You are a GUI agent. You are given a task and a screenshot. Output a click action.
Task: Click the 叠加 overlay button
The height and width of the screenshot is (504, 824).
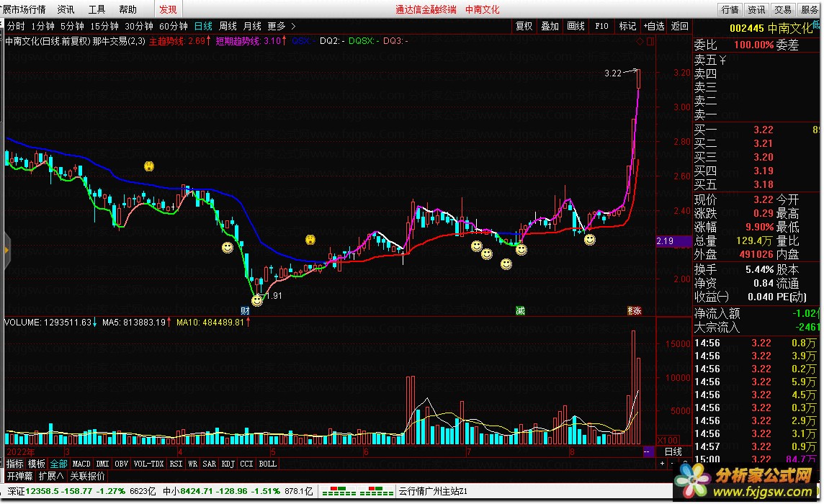pyautogui.click(x=550, y=26)
